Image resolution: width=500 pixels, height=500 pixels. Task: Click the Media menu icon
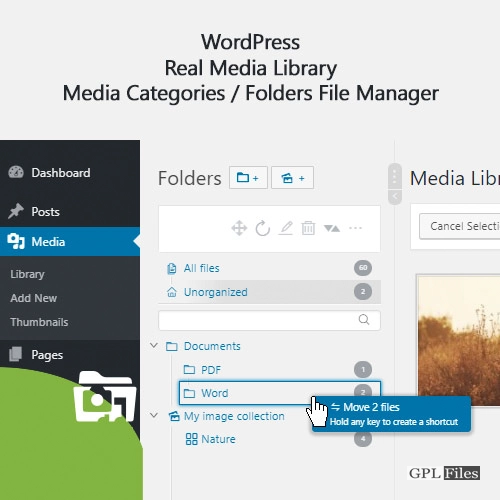pyautogui.click(x=16, y=241)
